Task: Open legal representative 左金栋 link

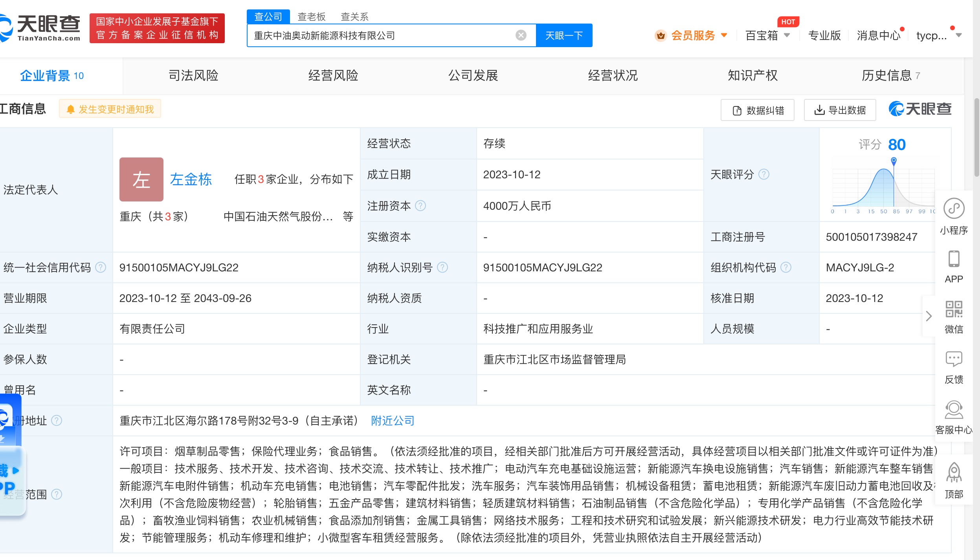Action: (191, 179)
